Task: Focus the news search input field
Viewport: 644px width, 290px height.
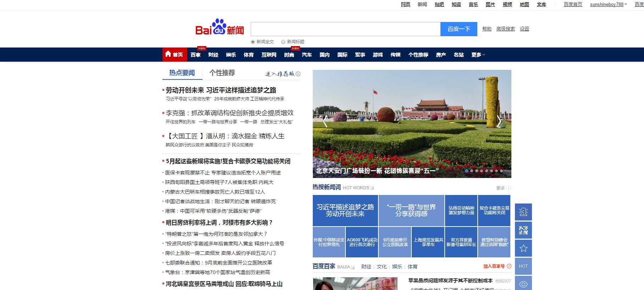Action: pos(345,29)
